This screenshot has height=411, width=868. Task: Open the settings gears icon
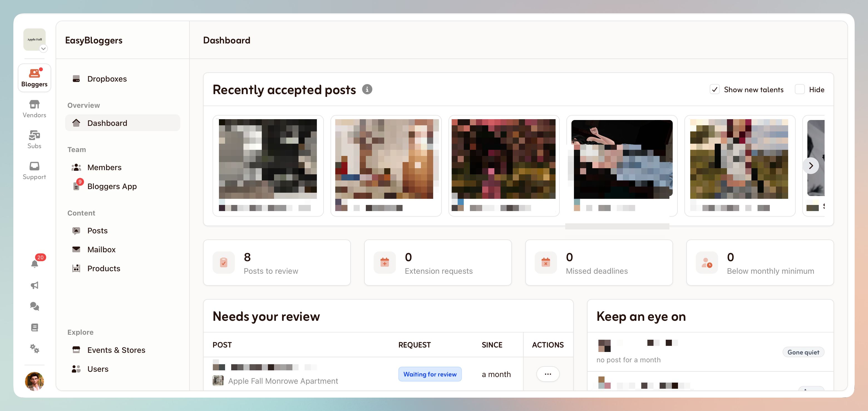[x=34, y=348]
